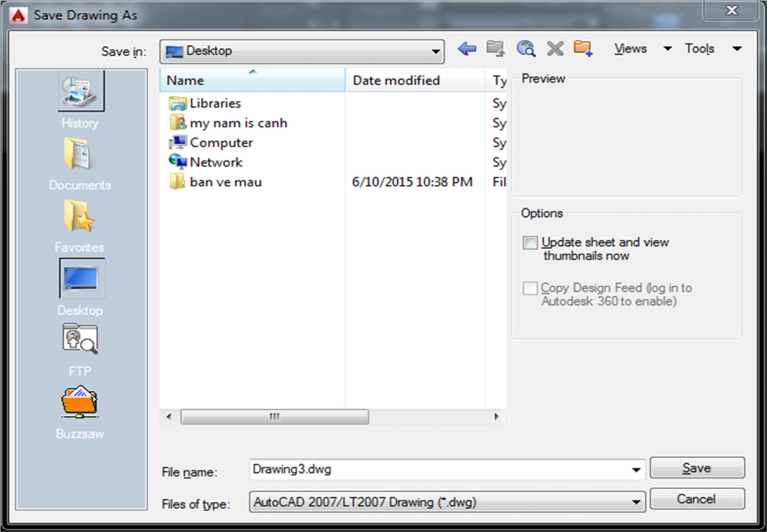Expand the Save in Desktop dropdown
This screenshot has width=767, height=532.
click(x=435, y=52)
